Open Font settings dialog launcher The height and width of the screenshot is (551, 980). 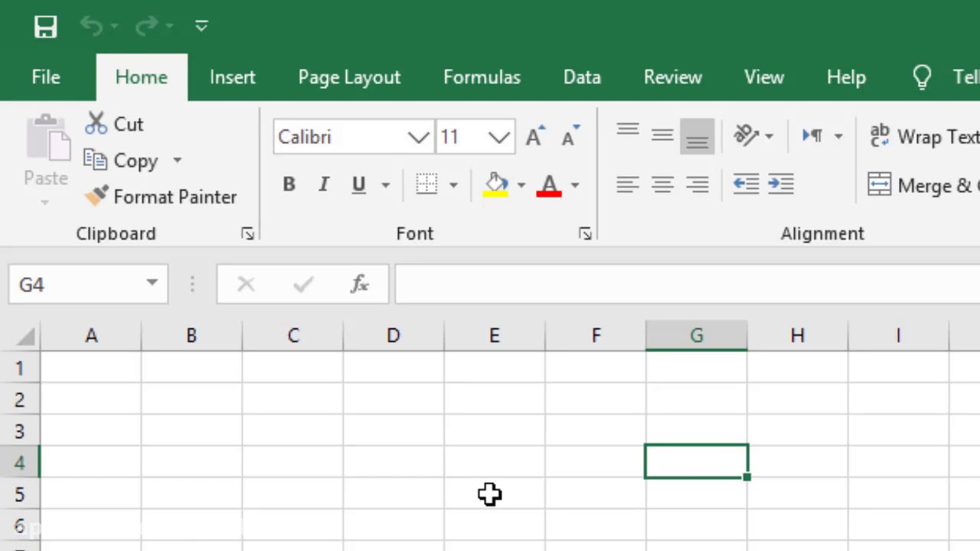tap(585, 234)
